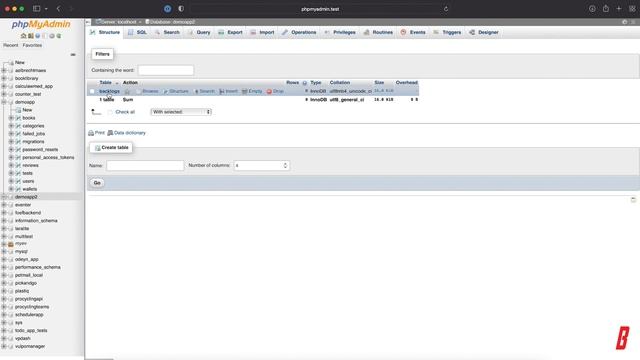Select the migrations table in sidebar
Image resolution: width=640 pixels, height=360 pixels.
pos(33,142)
